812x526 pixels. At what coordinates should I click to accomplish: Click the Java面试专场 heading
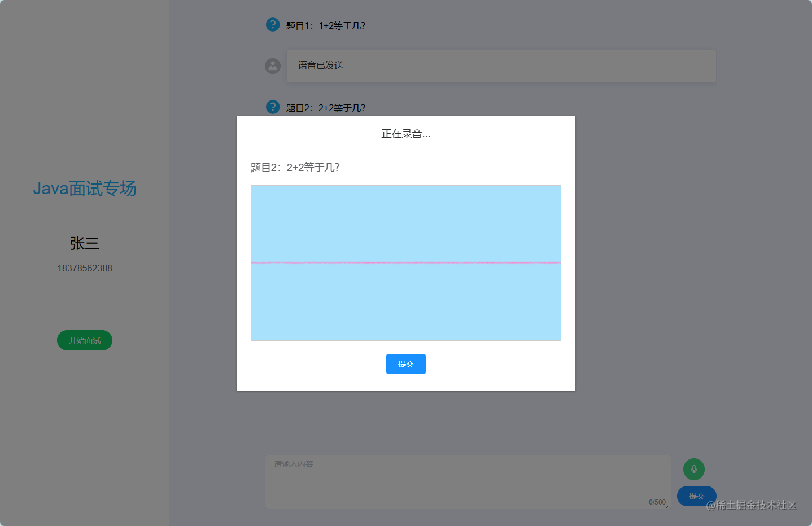[x=85, y=189]
